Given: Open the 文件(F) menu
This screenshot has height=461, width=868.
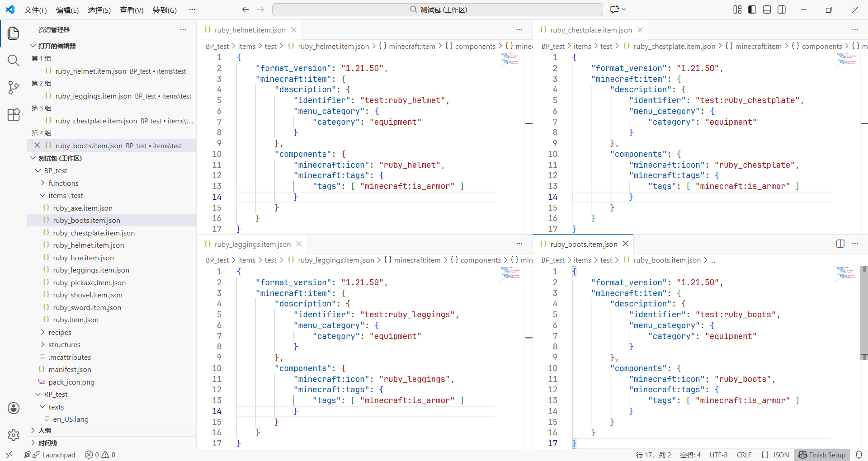Looking at the screenshot, I should (x=35, y=10).
